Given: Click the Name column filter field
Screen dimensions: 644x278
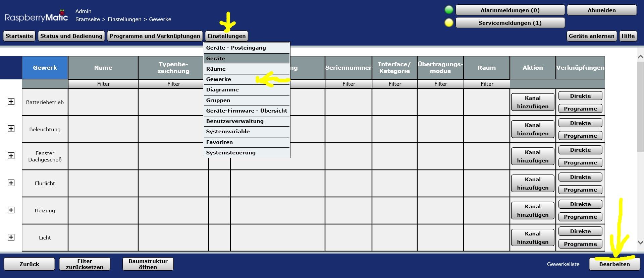Looking at the screenshot, I should pyautogui.click(x=103, y=84).
